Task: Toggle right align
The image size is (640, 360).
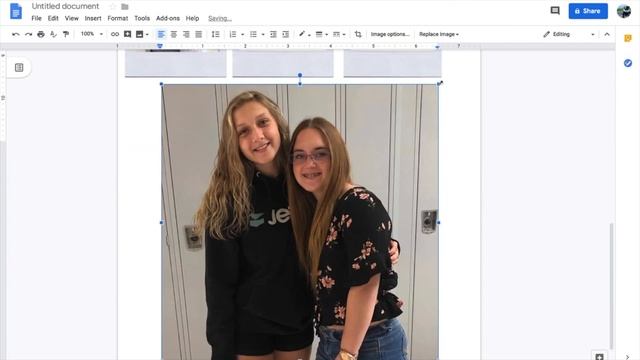Action: [x=186, y=34]
